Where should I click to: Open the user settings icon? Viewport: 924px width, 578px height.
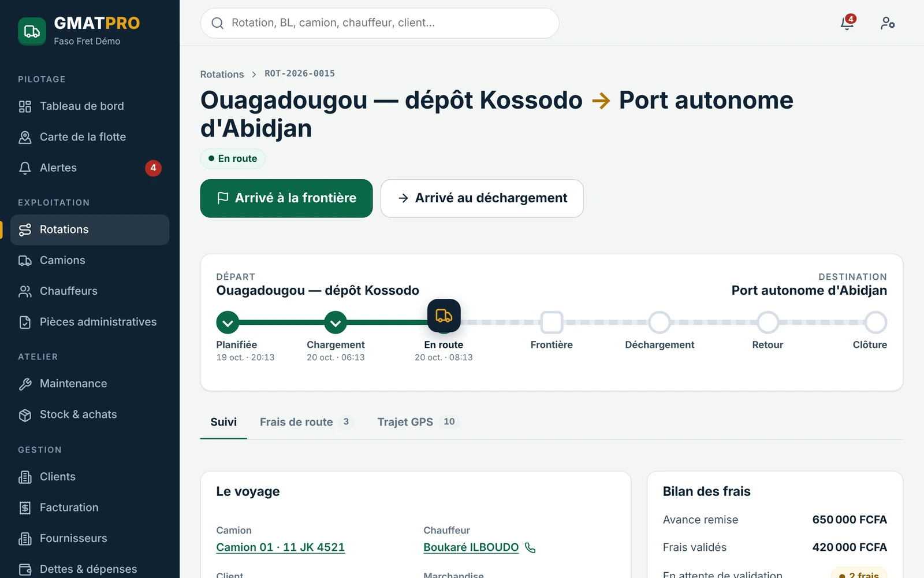tap(888, 23)
